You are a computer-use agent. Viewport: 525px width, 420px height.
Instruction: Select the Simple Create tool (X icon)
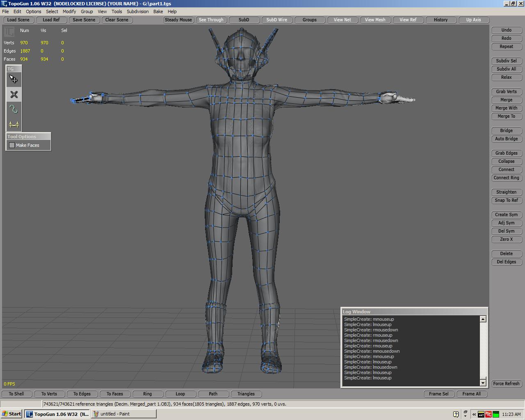[x=14, y=94]
